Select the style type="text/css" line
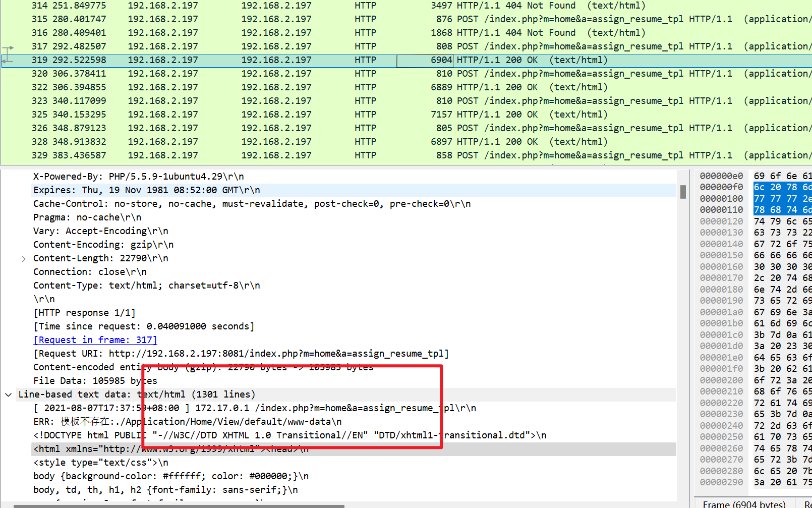This screenshot has height=508, width=812. click(x=101, y=463)
